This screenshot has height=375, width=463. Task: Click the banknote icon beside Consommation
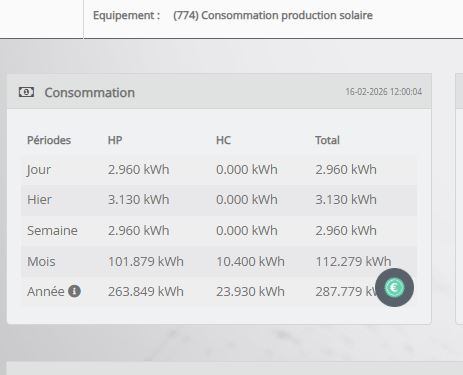click(26, 92)
